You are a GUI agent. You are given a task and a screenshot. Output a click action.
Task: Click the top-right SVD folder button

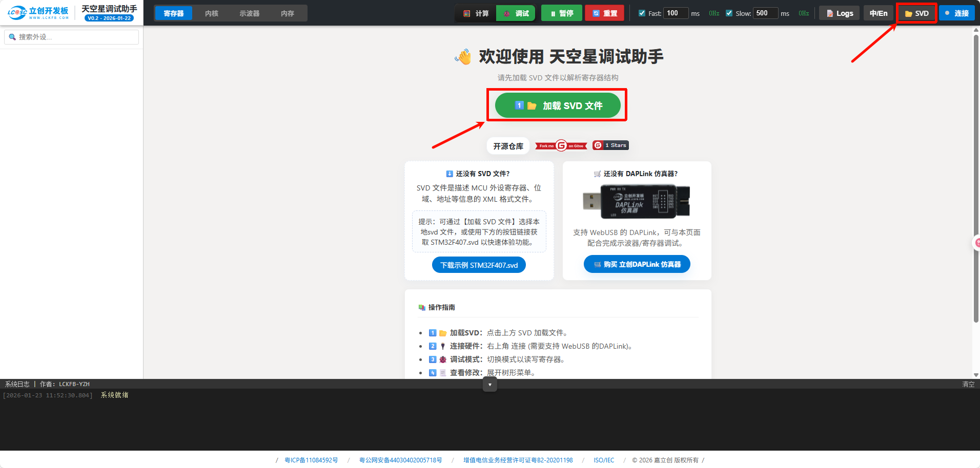point(916,13)
